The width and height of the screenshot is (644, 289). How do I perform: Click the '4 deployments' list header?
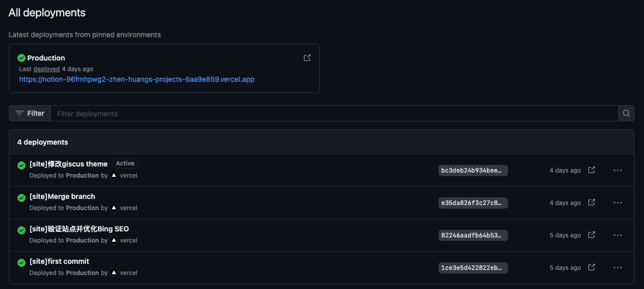[43, 142]
